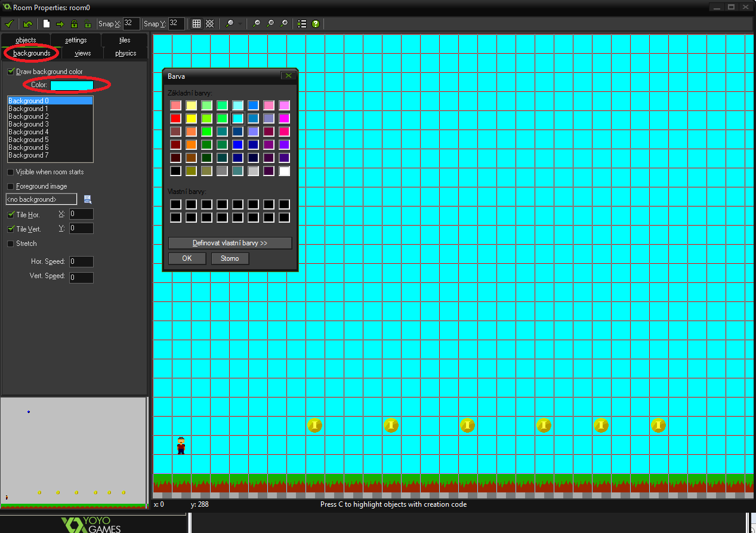Enable Visible when room starts
This screenshot has height=533, width=756.
pyautogui.click(x=10, y=172)
